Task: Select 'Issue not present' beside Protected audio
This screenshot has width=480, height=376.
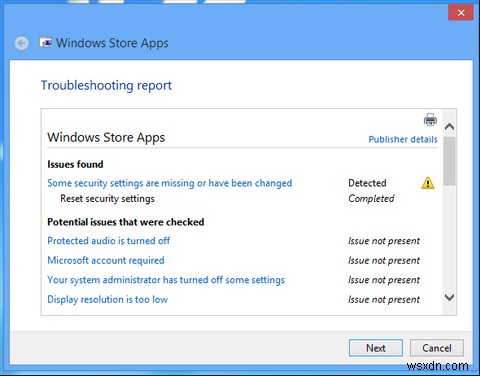Action: [384, 241]
